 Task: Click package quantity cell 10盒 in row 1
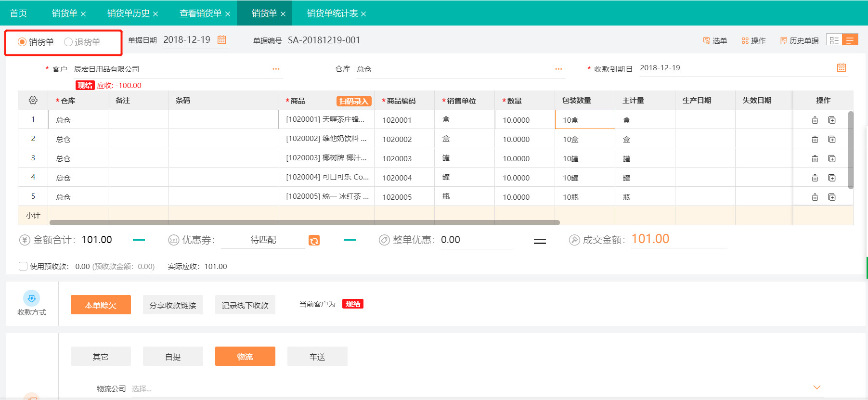[x=585, y=119]
